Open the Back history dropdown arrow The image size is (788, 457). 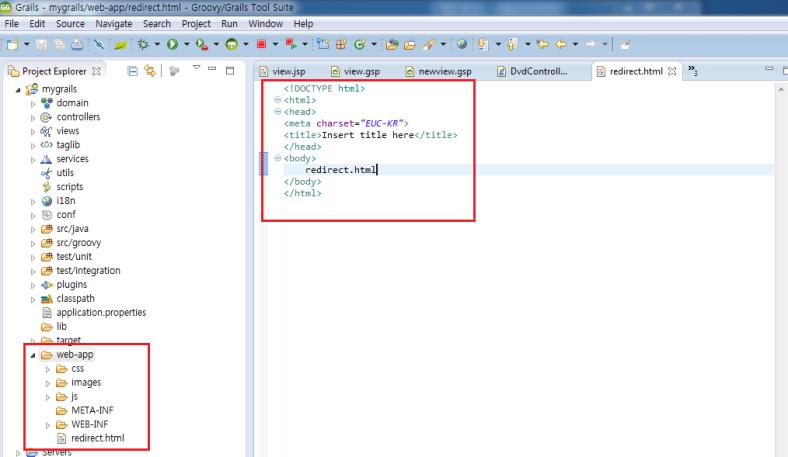point(575,44)
